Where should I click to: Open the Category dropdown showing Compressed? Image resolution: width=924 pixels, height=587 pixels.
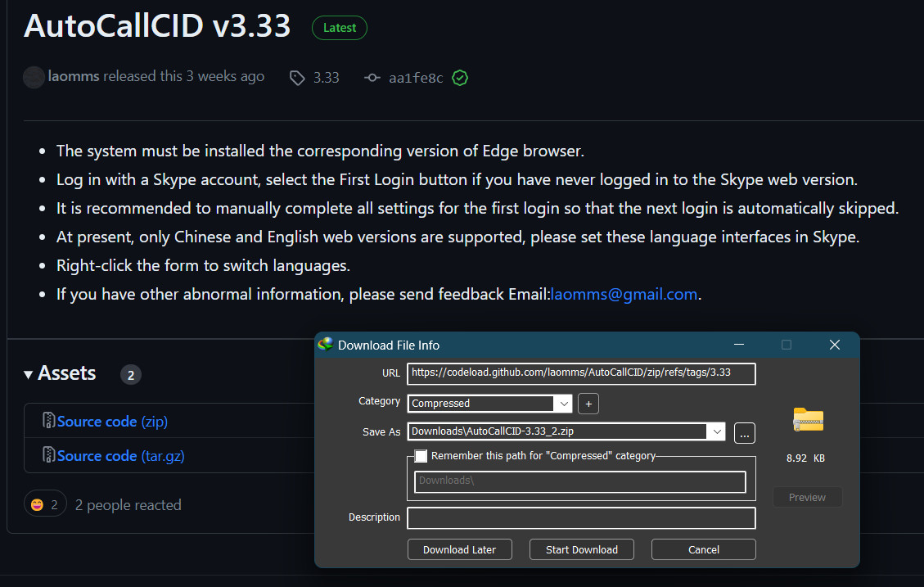pos(489,403)
